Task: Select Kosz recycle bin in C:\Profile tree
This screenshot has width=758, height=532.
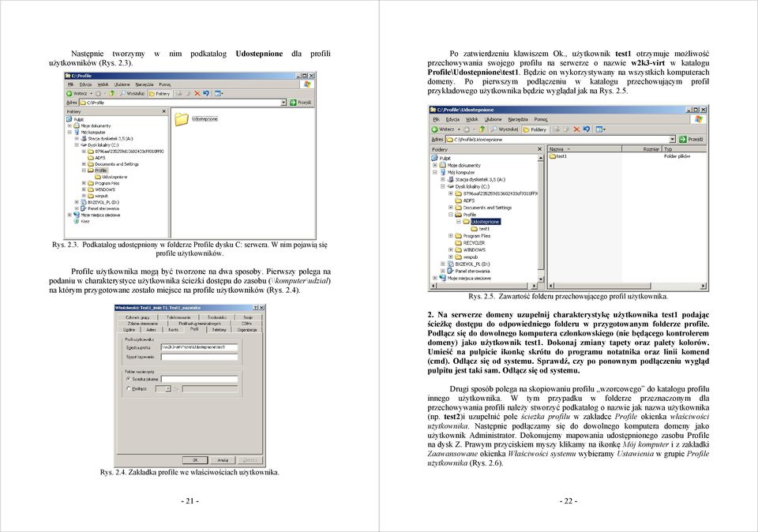Action: pyautogui.click(x=81, y=221)
